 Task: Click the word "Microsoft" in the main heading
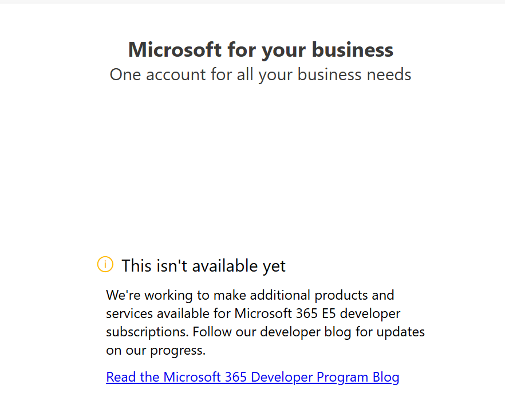[x=176, y=50]
